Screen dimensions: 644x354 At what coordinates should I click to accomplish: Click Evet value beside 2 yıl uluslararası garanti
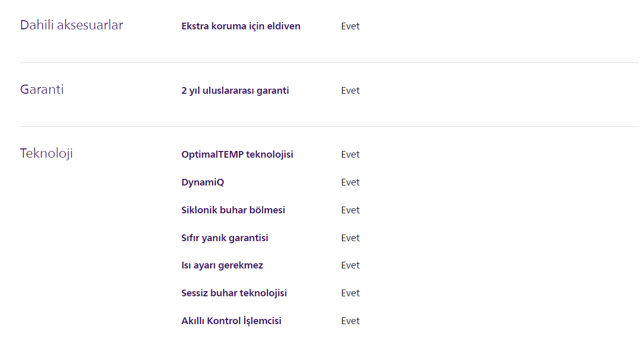click(350, 91)
